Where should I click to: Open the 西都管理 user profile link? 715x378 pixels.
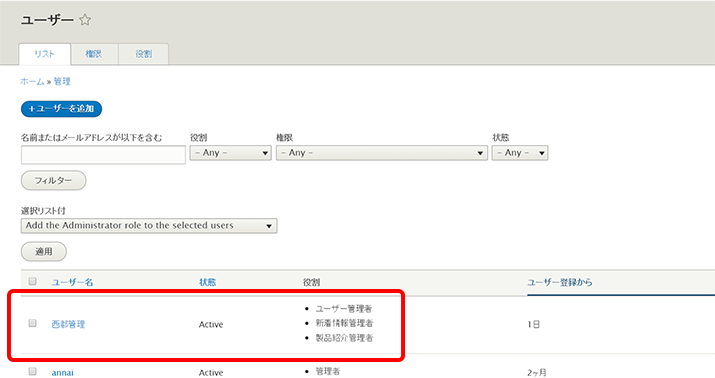pos(68,324)
